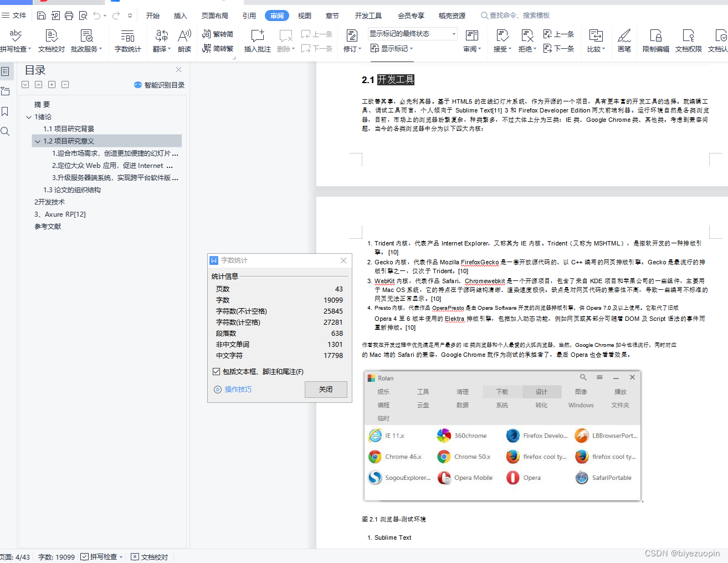
Task: Click the 比较 compare documents icon
Action: [x=596, y=36]
